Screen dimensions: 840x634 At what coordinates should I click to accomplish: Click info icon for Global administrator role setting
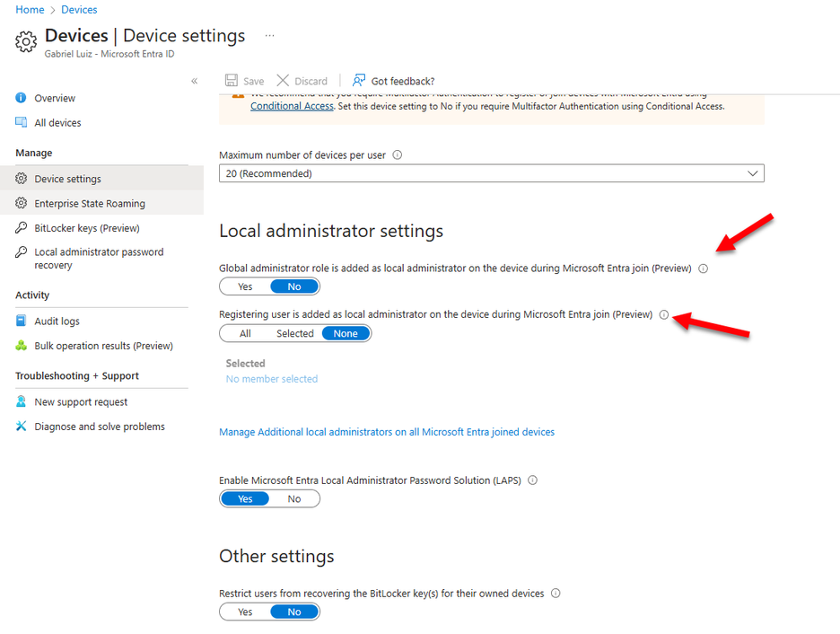[x=703, y=269]
